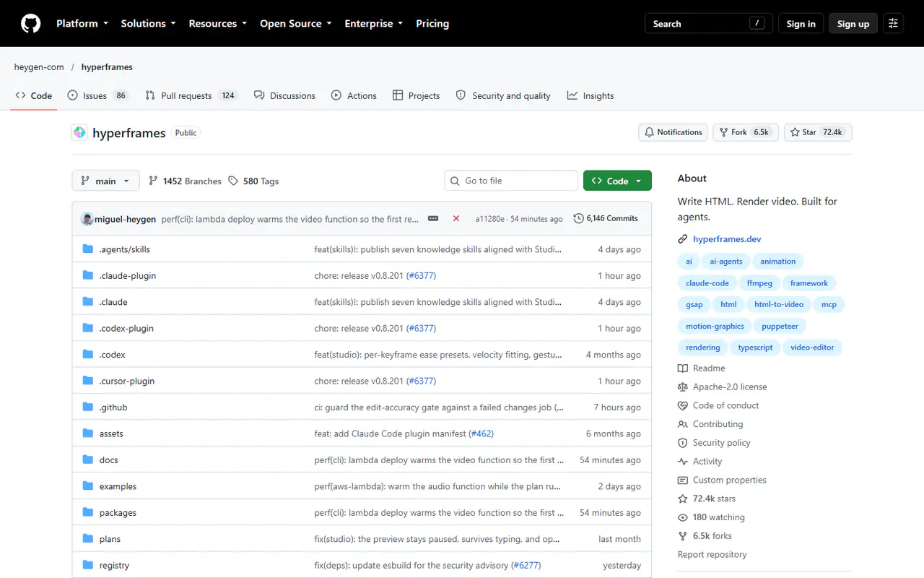Click the Pricing link in header
Viewport: 924px width, 578px height.
click(432, 24)
